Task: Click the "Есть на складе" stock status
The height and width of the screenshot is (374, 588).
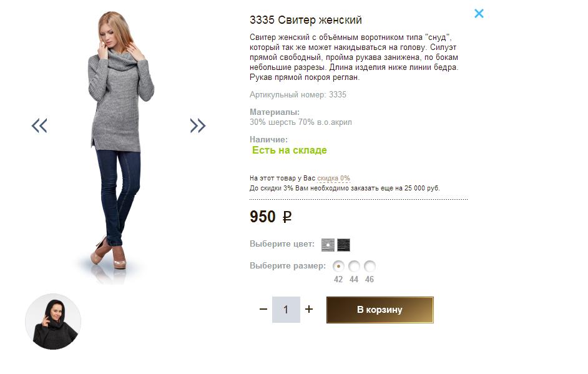Action: pos(289,150)
